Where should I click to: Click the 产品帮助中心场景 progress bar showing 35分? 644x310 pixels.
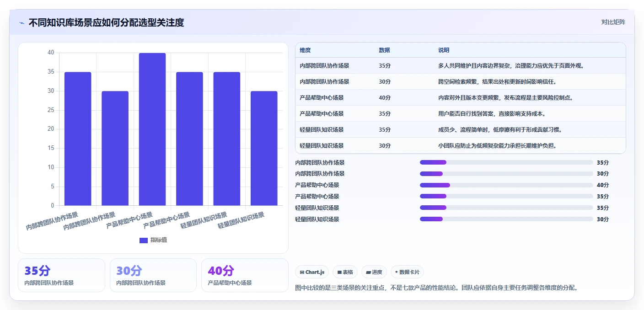point(506,196)
